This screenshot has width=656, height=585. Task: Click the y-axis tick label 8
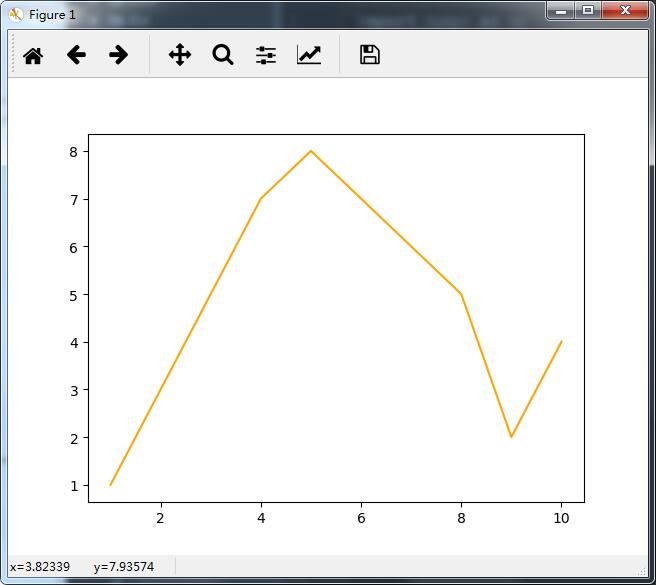click(74, 152)
